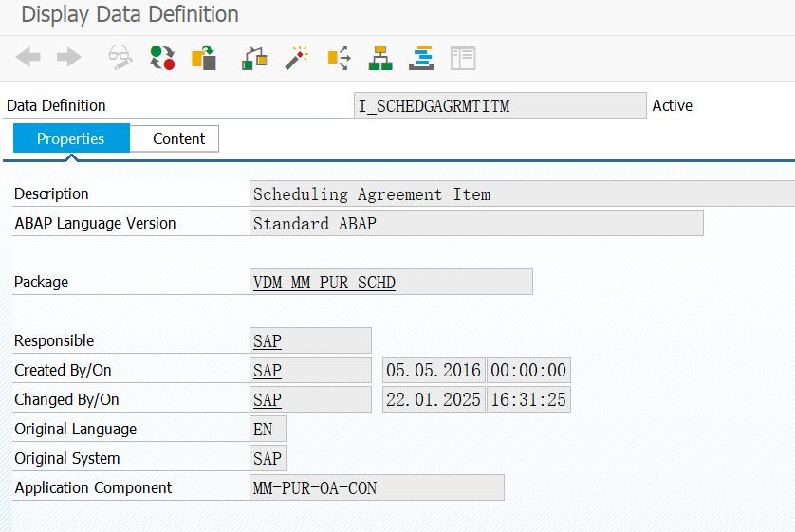
Task: Open package link VDM_MM_PUR_SCHD
Action: [x=324, y=283]
